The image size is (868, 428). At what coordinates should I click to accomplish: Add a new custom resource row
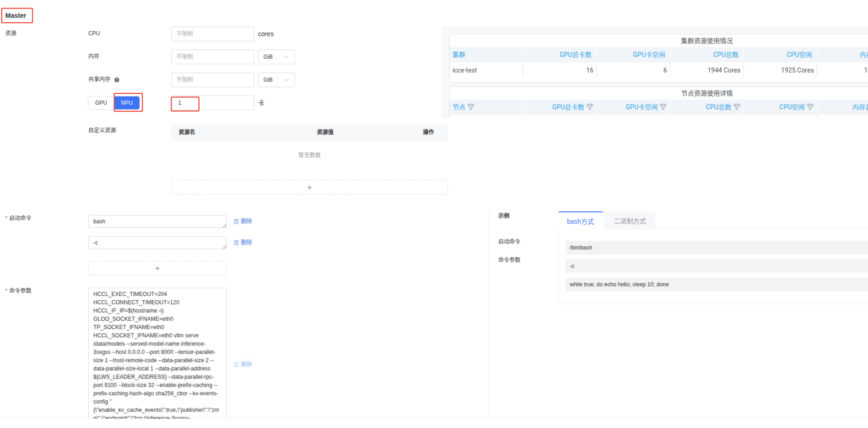309,188
